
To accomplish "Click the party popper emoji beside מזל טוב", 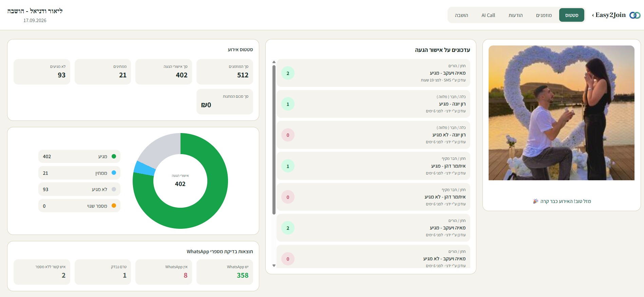I will 536,201.
